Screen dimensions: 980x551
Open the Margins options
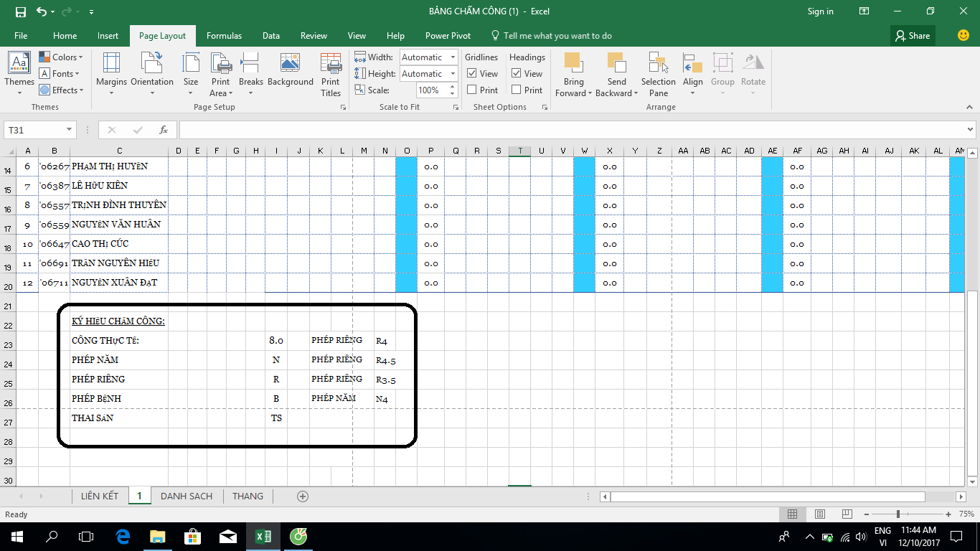tap(111, 74)
